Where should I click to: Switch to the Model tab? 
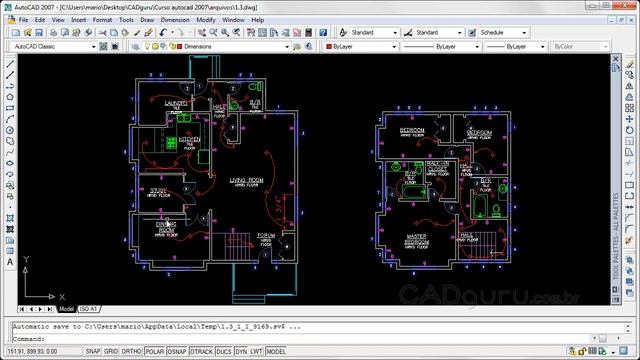click(66, 309)
